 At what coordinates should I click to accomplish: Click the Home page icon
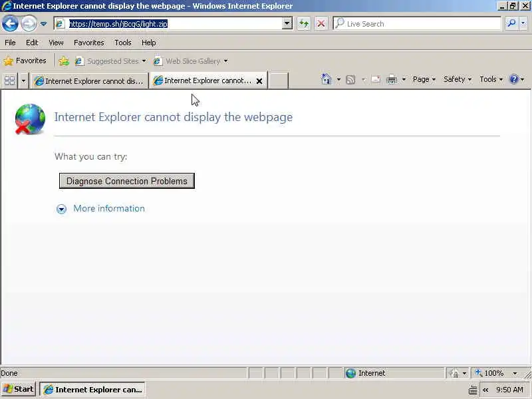pyautogui.click(x=326, y=79)
